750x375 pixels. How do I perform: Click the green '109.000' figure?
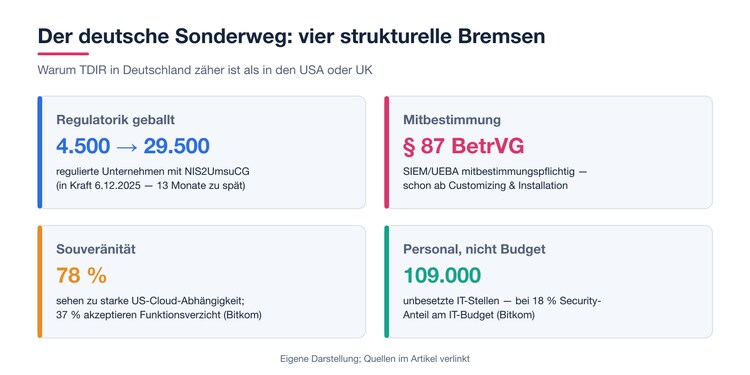pos(442,276)
